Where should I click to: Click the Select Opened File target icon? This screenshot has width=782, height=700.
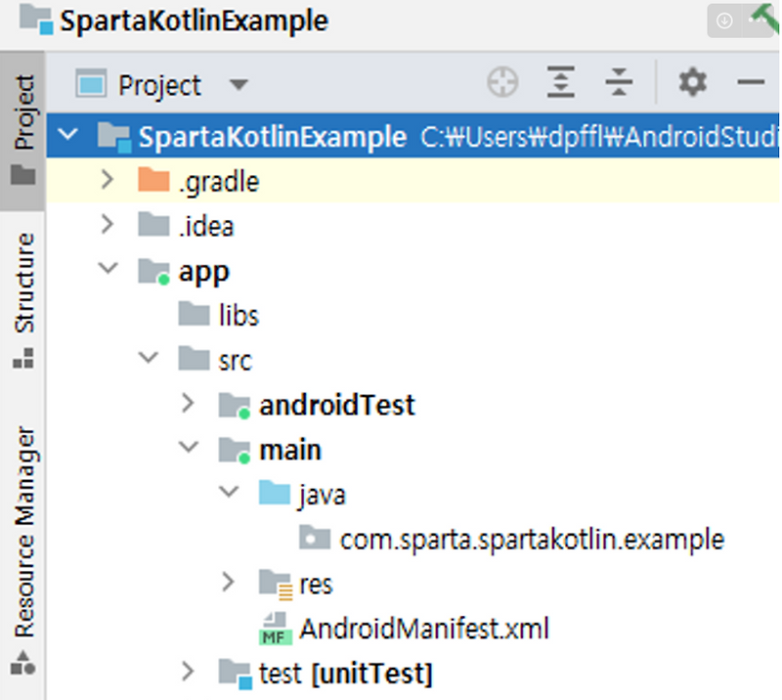[502, 83]
